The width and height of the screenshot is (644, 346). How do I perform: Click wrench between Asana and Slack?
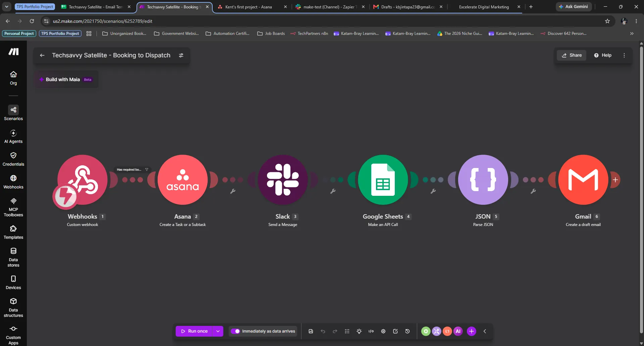(x=233, y=191)
